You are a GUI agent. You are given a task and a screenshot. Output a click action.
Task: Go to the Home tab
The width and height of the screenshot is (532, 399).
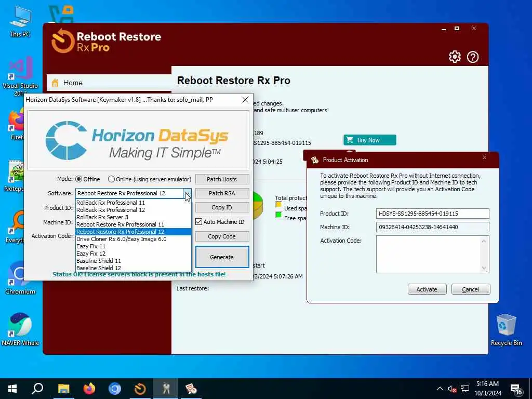tap(109, 83)
